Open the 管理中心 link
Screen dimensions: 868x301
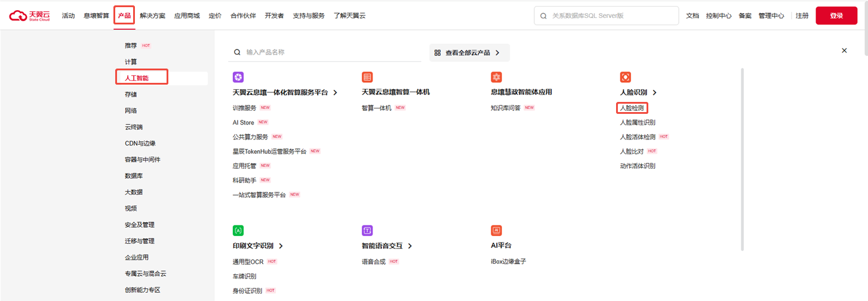(771, 15)
